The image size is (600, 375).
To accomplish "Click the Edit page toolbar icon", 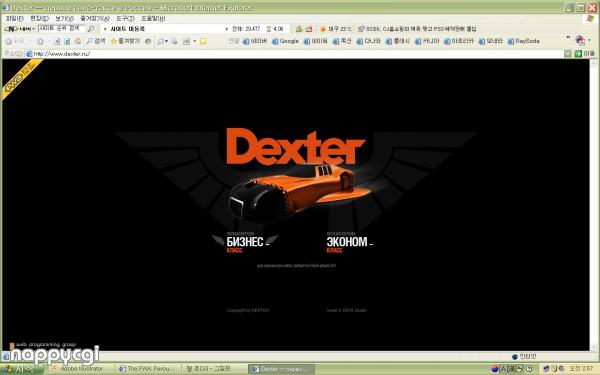I will (187, 41).
